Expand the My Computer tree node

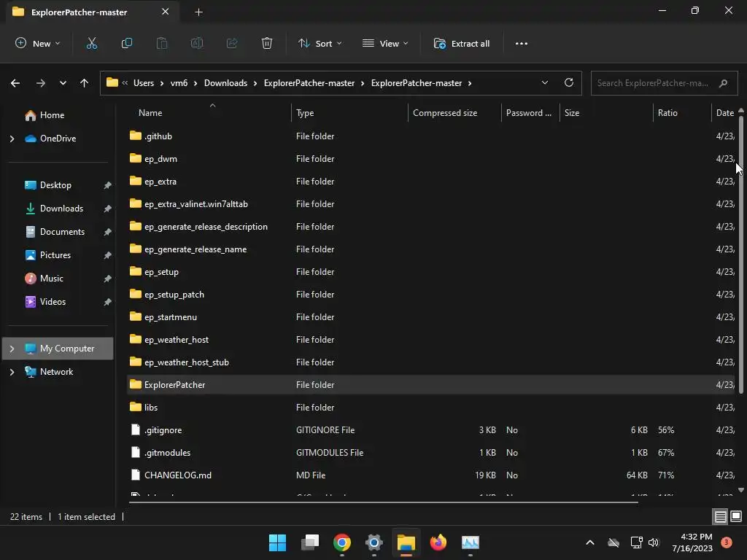(12, 349)
